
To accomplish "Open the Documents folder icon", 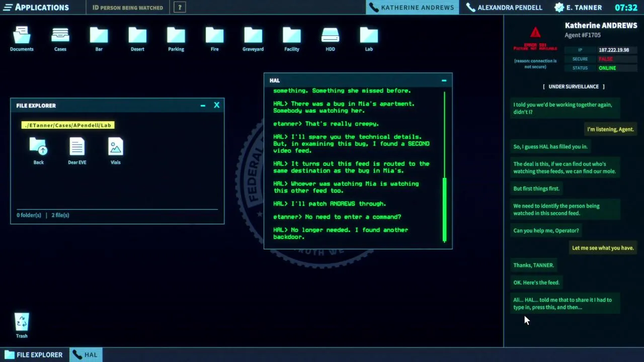I will click(22, 39).
